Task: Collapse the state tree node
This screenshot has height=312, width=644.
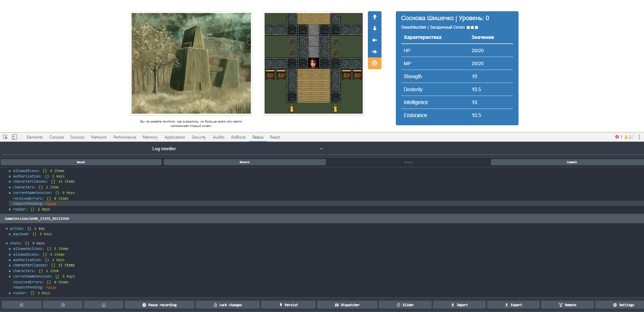Action: click(7, 243)
